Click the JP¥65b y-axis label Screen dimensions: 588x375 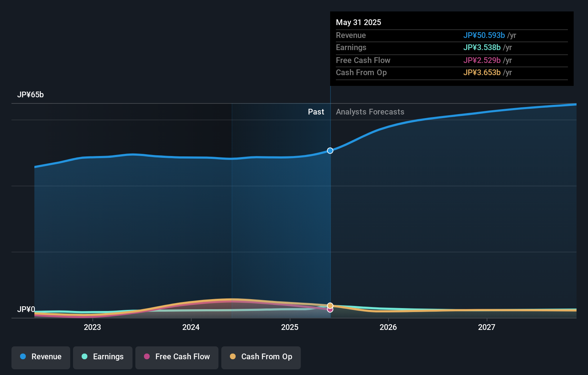click(x=30, y=95)
